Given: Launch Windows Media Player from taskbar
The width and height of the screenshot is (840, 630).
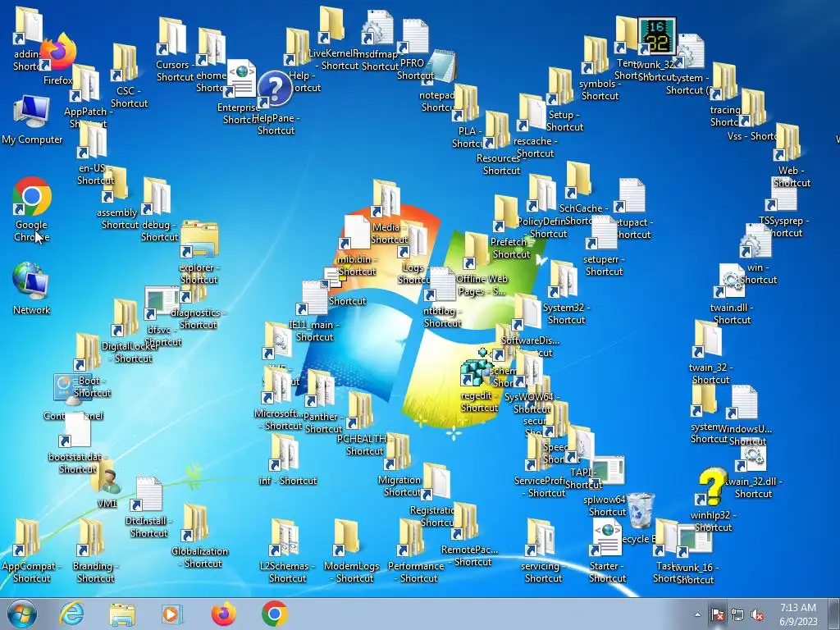Looking at the screenshot, I should click(x=172, y=614).
